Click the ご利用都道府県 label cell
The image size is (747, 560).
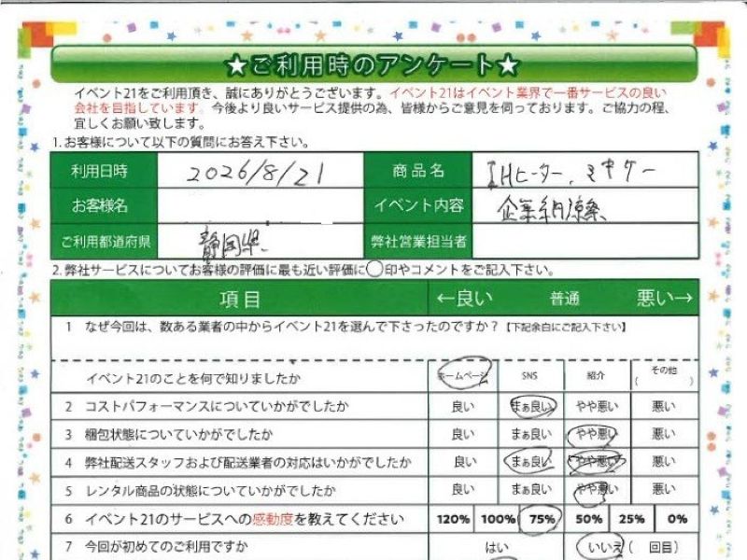pos(105,242)
